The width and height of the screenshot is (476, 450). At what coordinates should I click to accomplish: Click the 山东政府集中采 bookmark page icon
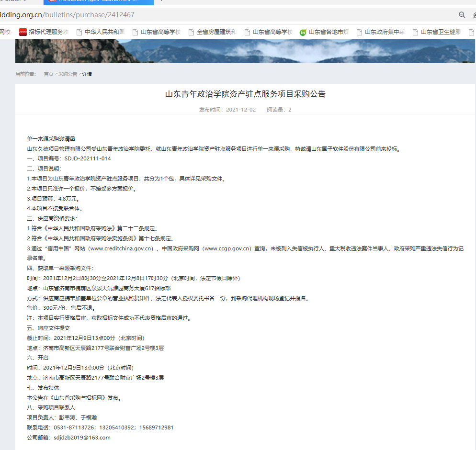(x=359, y=33)
